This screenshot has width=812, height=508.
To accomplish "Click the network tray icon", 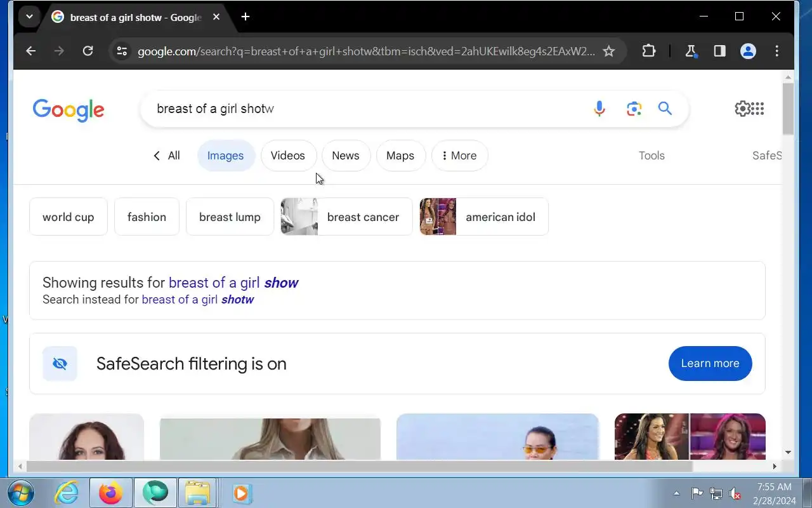I will pos(716,493).
